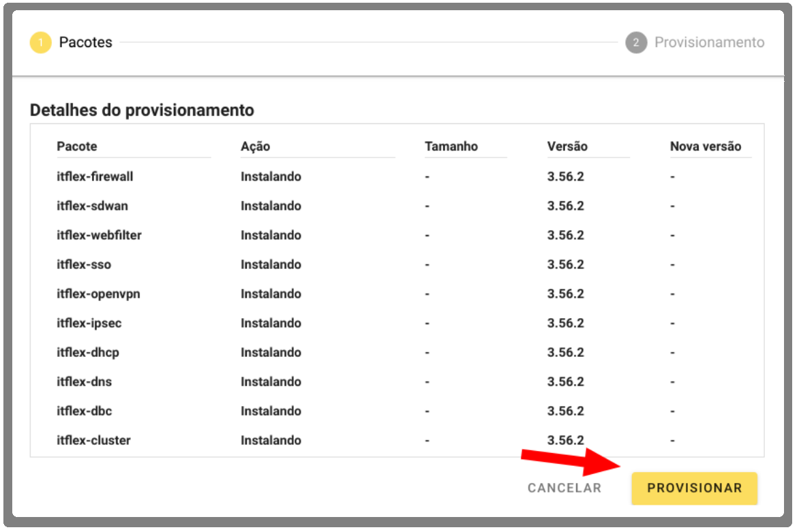Click version 3.56.2 in itflex-ipsec row
This screenshot has height=532, width=799.
pos(566,324)
